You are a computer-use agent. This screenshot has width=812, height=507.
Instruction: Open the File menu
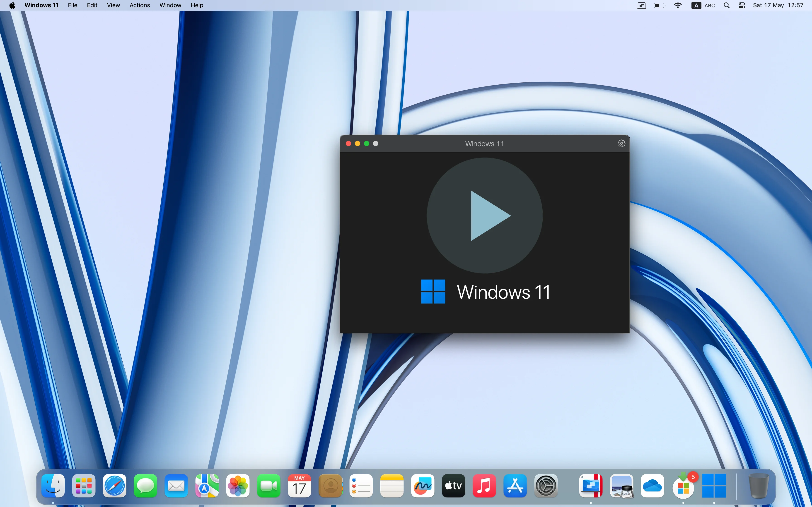(x=72, y=5)
